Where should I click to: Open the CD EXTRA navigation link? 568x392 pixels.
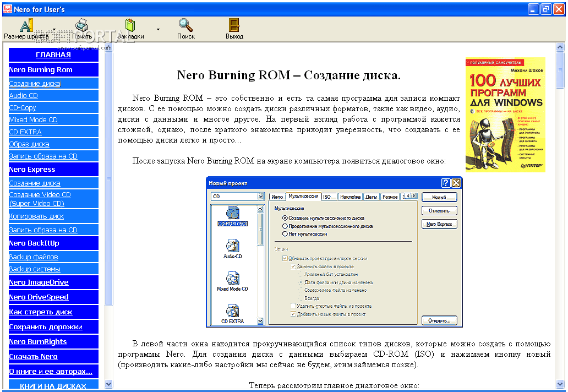point(25,132)
